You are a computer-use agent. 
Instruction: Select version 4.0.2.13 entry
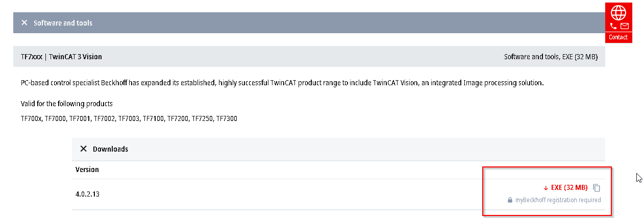87,195
